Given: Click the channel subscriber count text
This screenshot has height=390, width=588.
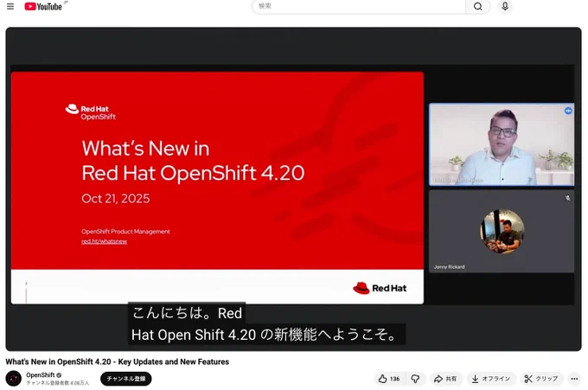Looking at the screenshot, I should click(x=58, y=383).
